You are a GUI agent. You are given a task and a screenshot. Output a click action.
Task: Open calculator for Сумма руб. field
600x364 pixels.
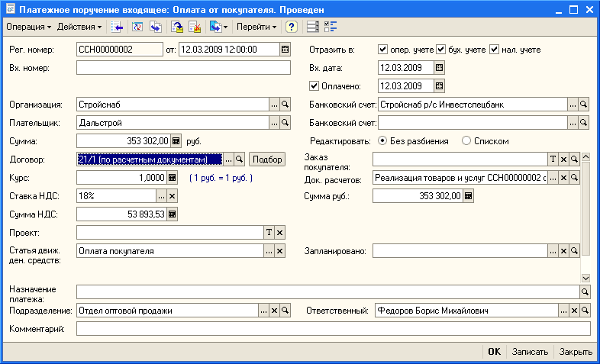click(469, 196)
